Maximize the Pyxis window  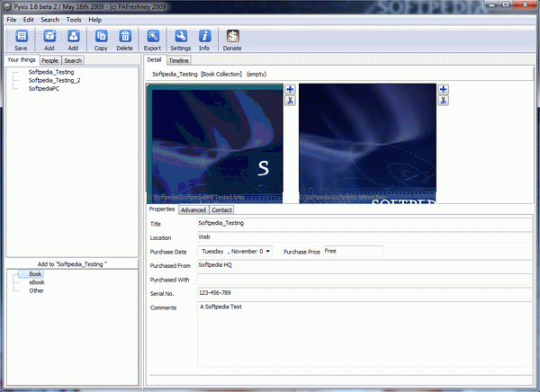coord(505,4)
